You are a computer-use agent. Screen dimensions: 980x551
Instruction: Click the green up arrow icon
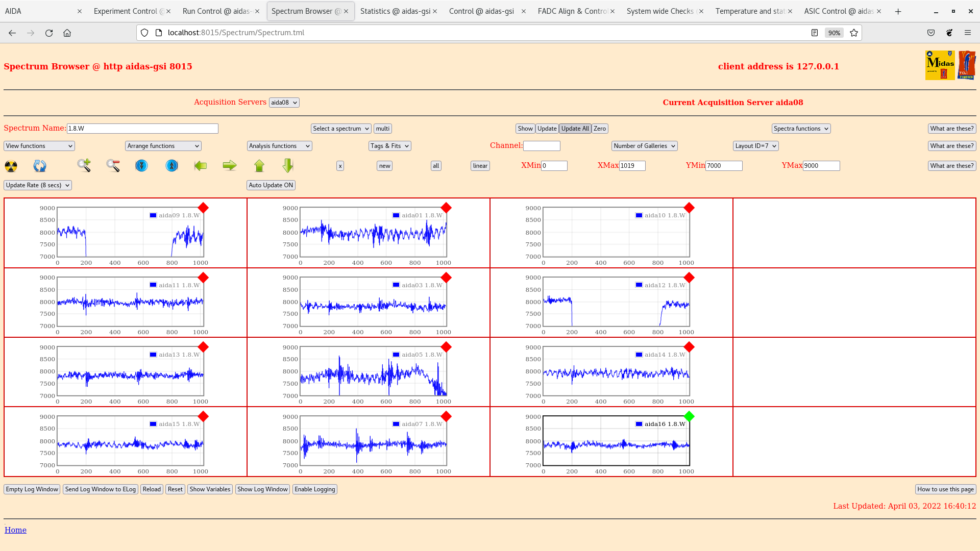(259, 166)
